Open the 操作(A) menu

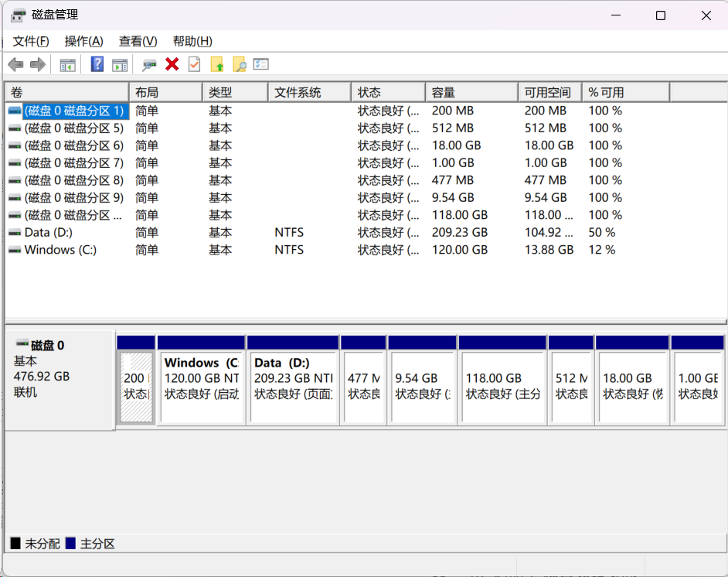pos(83,41)
